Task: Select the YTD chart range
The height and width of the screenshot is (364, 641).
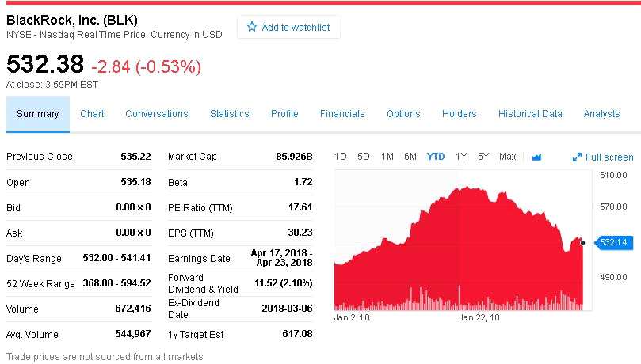Action: (x=436, y=157)
